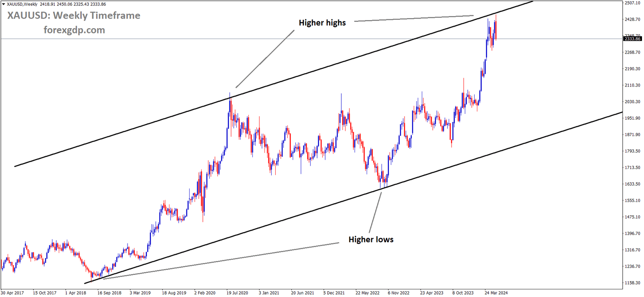Click the 8 Oct 2023 date label
The image size is (644, 297).
click(463, 293)
